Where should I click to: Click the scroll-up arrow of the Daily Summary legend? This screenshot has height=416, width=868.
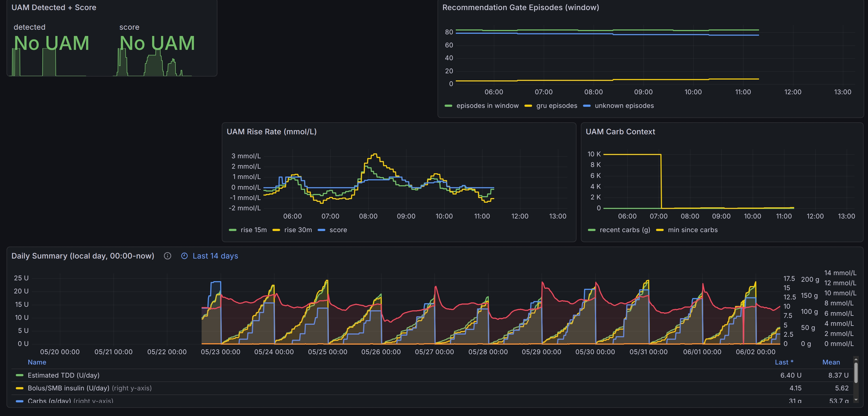[x=856, y=359]
